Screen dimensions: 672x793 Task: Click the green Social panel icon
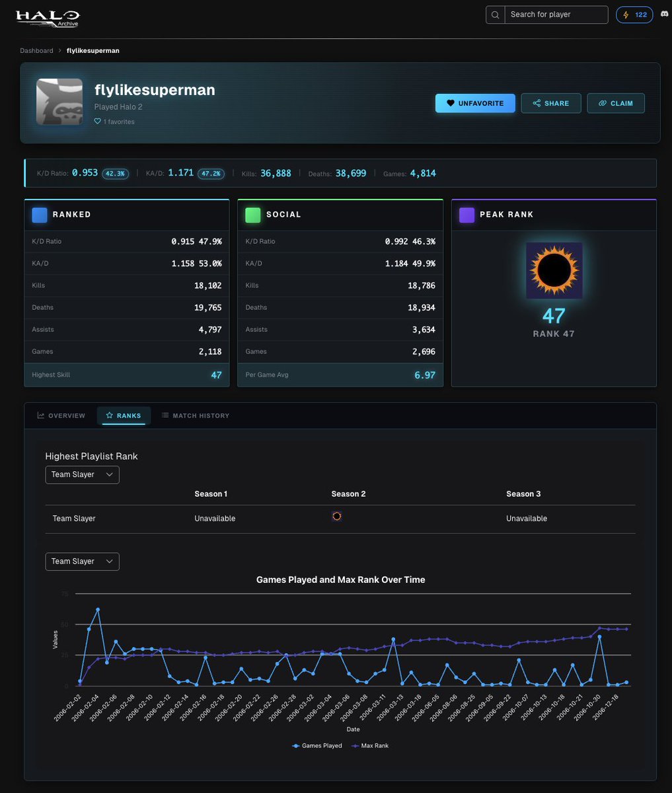coord(253,215)
